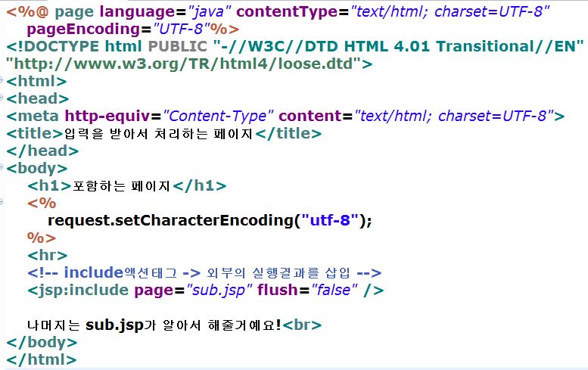
Task: Click the 'page' directive keyword on the first line
Action: coord(74,12)
